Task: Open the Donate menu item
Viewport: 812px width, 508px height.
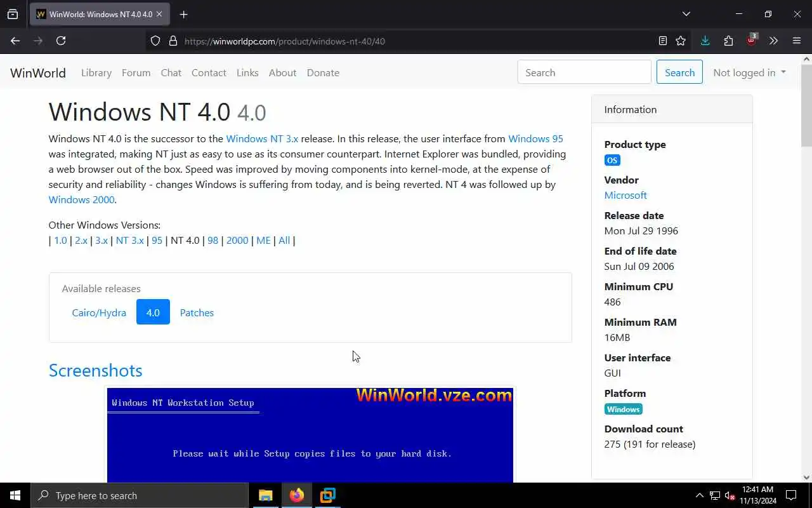Action: click(x=323, y=72)
